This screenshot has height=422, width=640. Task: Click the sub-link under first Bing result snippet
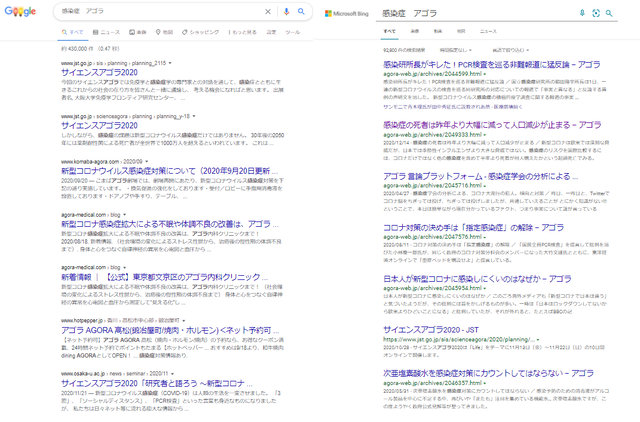452,107
